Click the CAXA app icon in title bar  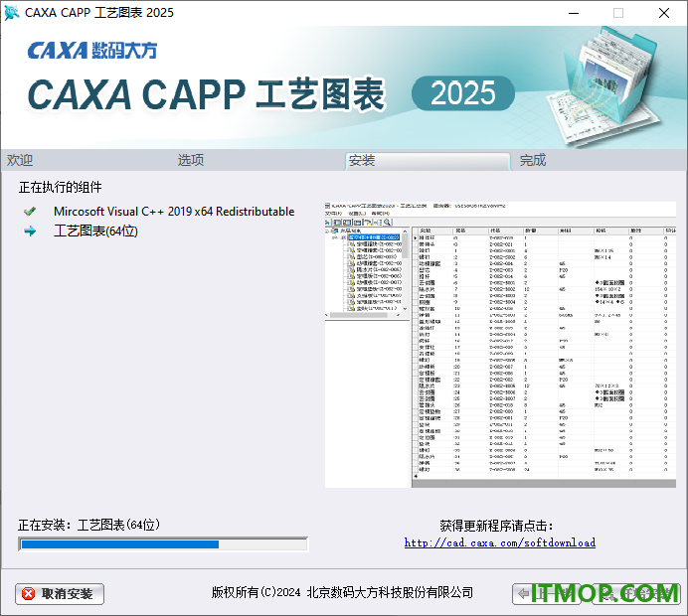pyautogui.click(x=11, y=13)
